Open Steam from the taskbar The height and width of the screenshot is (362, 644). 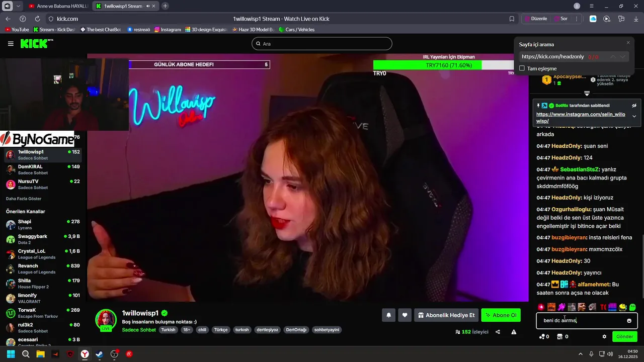[100, 354]
